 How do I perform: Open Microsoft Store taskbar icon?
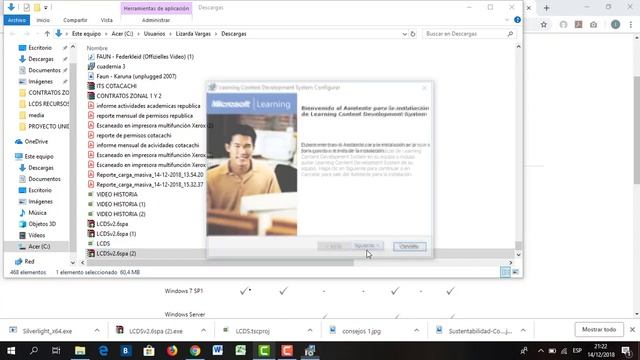149,351
